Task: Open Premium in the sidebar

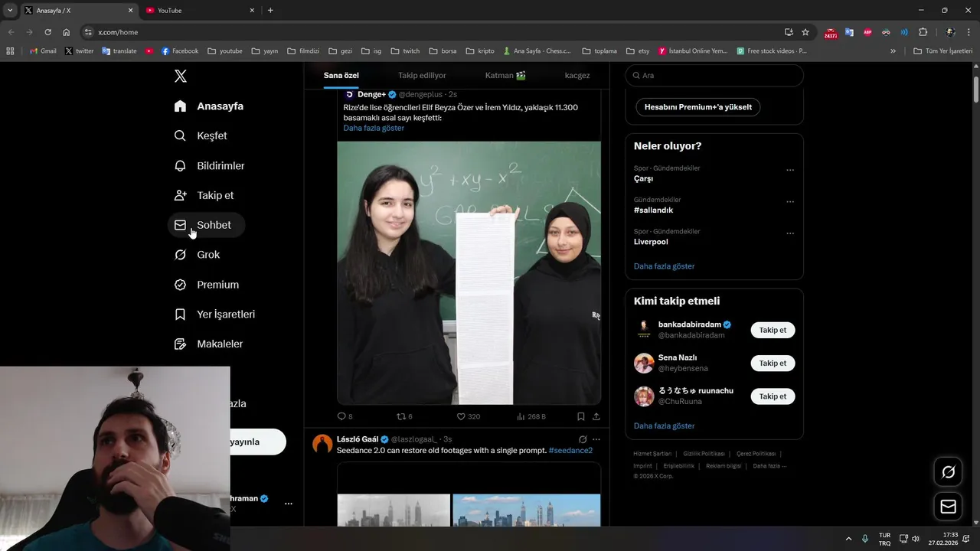Action: [207, 285]
